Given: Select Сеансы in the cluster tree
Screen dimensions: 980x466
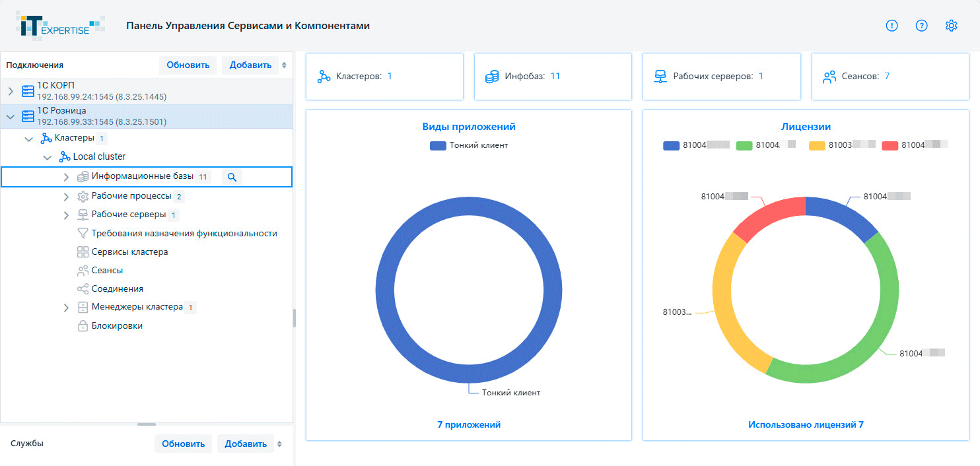Looking at the screenshot, I should 107,271.
